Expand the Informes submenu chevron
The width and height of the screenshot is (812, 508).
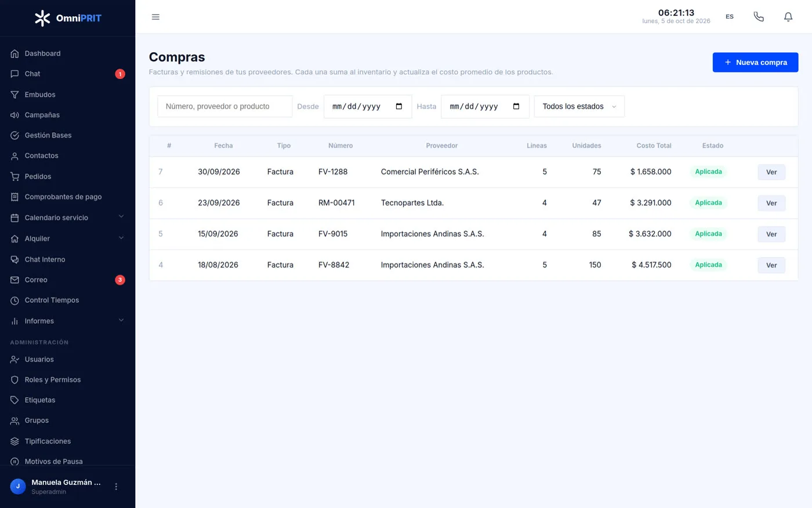point(121,320)
